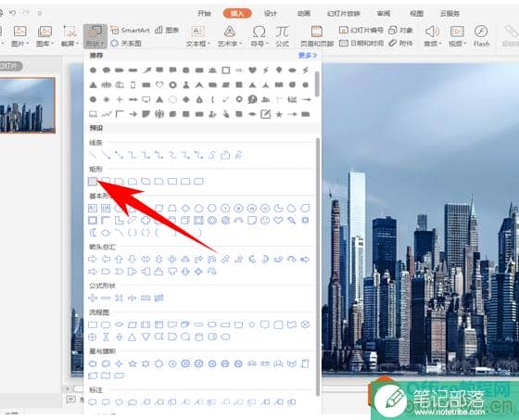This screenshot has width=519, height=420.
Task: Open the 幻灯片放映 tab
Action: click(344, 14)
